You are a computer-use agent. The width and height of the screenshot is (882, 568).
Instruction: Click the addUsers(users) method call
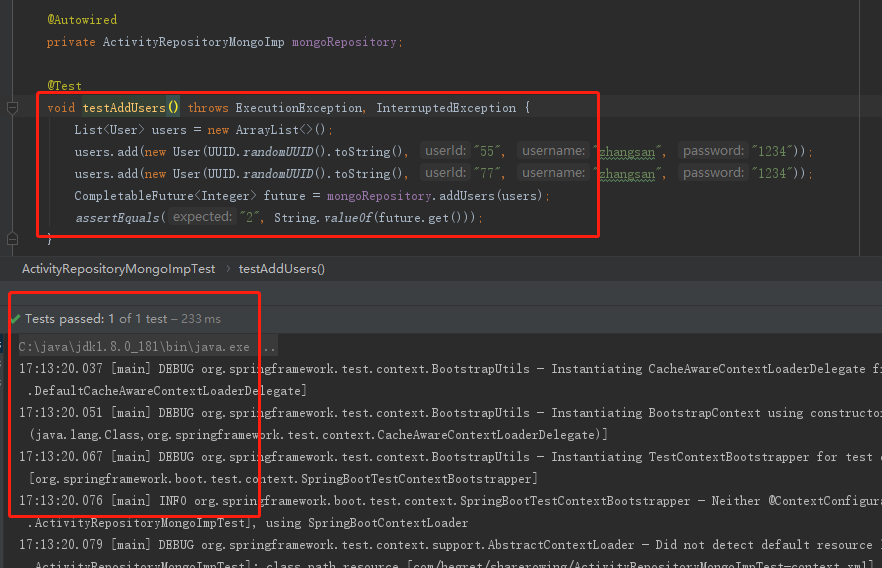tap(490, 196)
